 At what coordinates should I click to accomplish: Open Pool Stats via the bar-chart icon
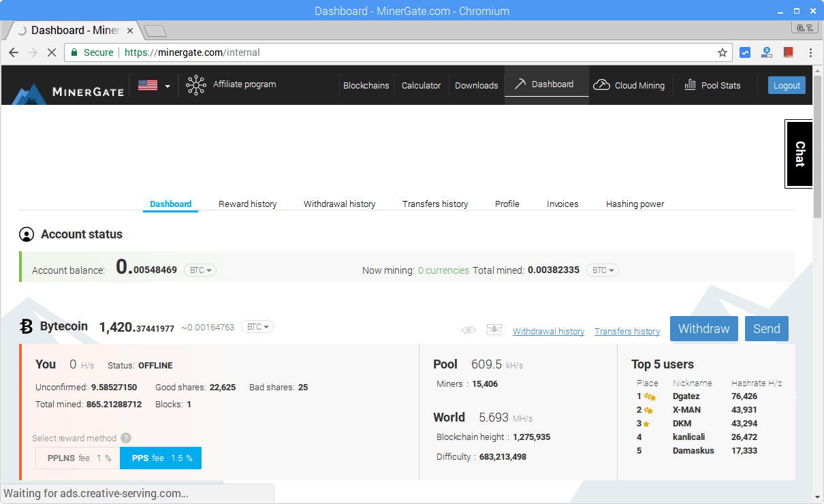click(x=690, y=84)
